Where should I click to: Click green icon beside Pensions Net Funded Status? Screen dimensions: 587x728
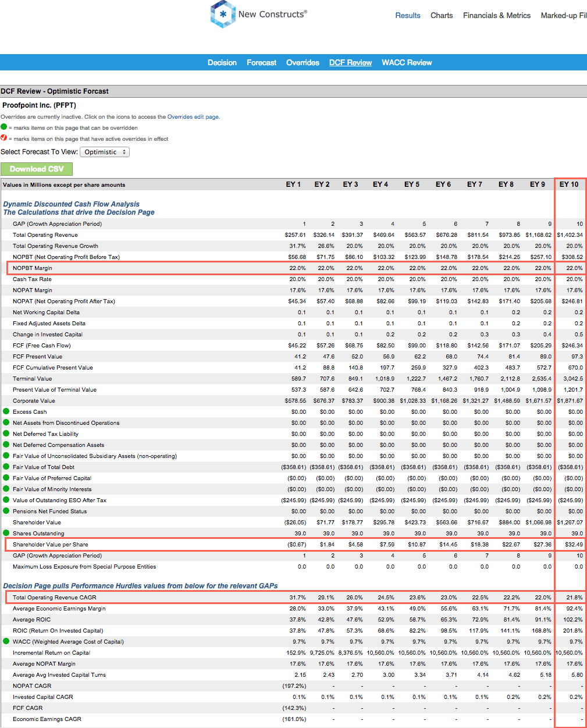[6, 511]
